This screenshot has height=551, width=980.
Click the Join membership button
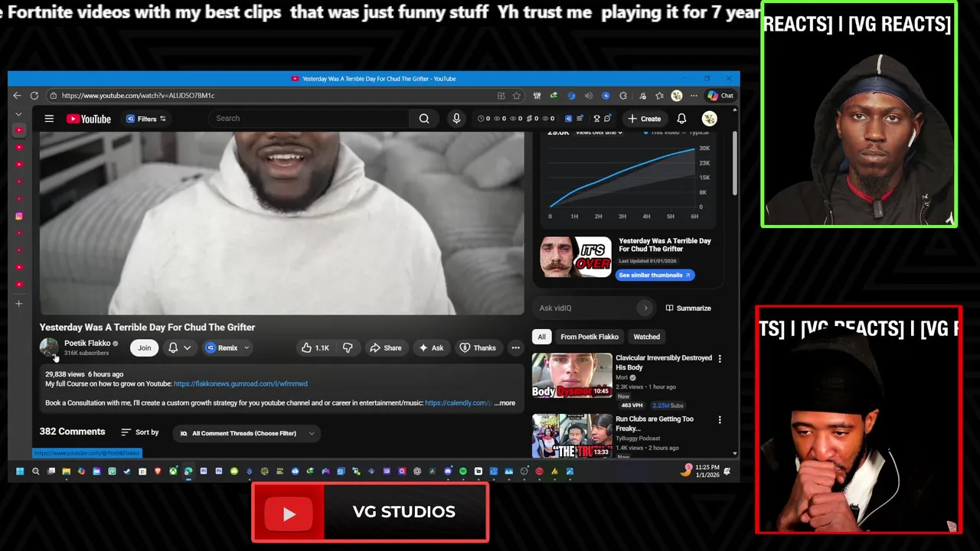(x=144, y=347)
